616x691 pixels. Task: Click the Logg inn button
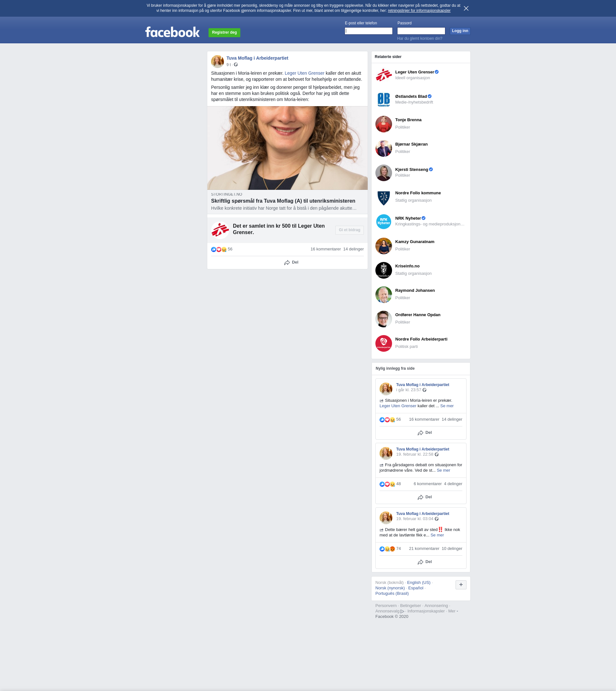click(x=460, y=31)
